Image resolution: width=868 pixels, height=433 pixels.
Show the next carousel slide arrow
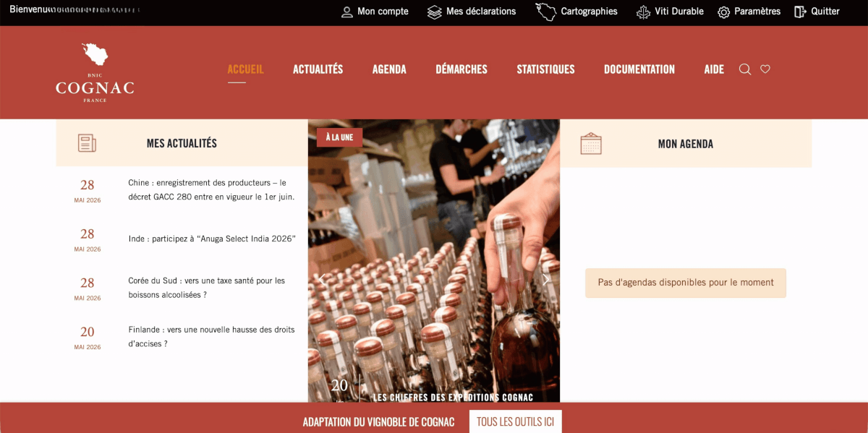pyautogui.click(x=546, y=279)
